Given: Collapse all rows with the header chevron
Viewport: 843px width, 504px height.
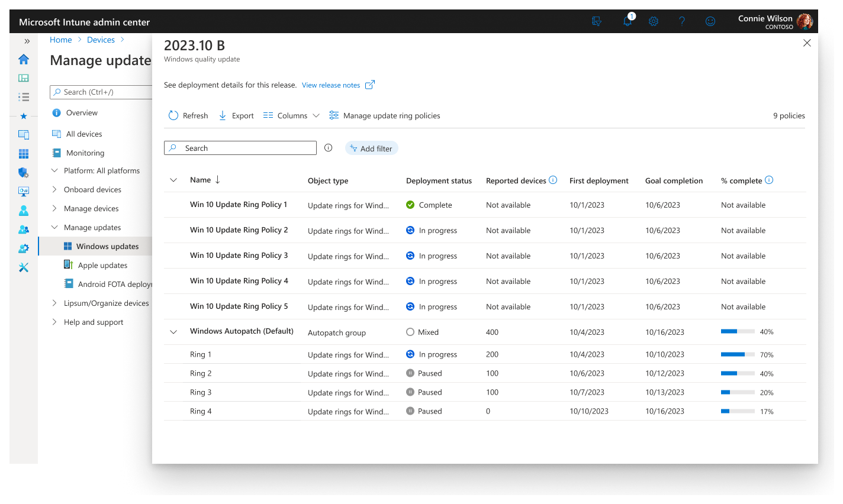Looking at the screenshot, I should 173,180.
